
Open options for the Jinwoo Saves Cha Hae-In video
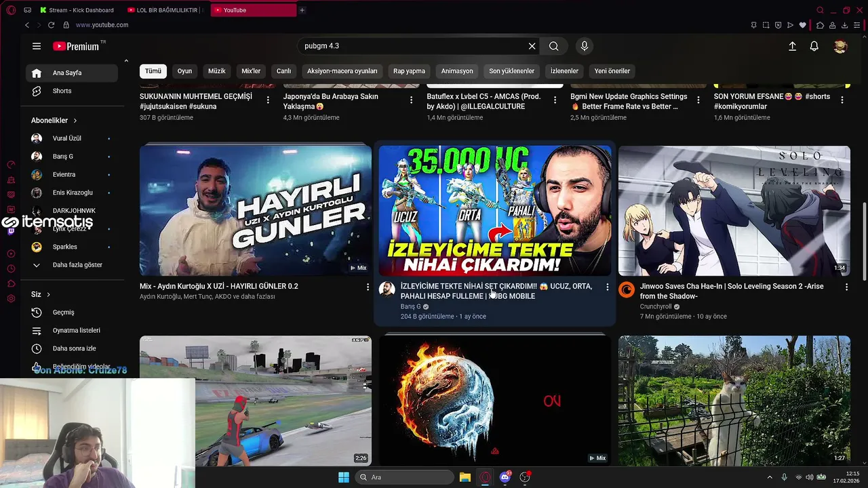[x=846, y=287]
